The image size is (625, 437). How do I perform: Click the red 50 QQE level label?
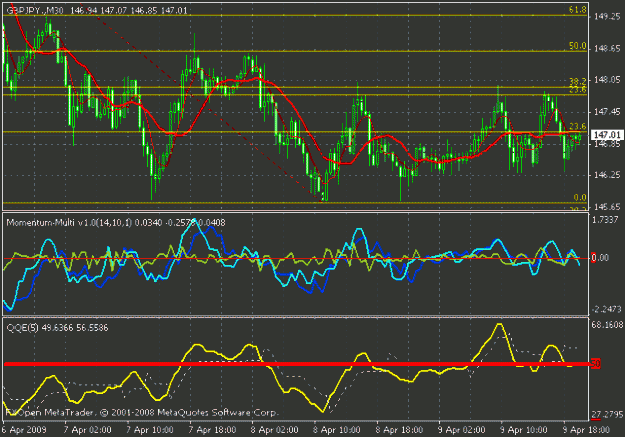(596, 364)
